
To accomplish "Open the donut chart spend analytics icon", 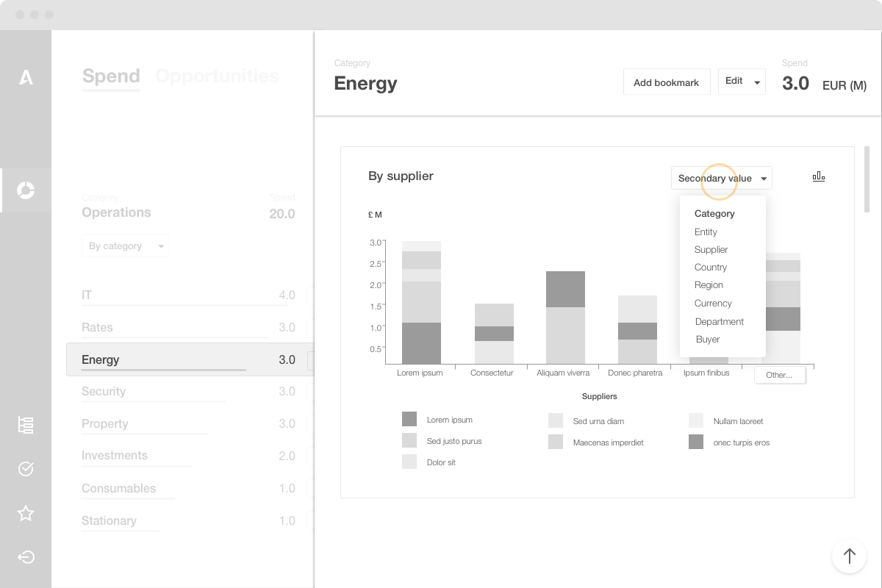I will 26,190.
